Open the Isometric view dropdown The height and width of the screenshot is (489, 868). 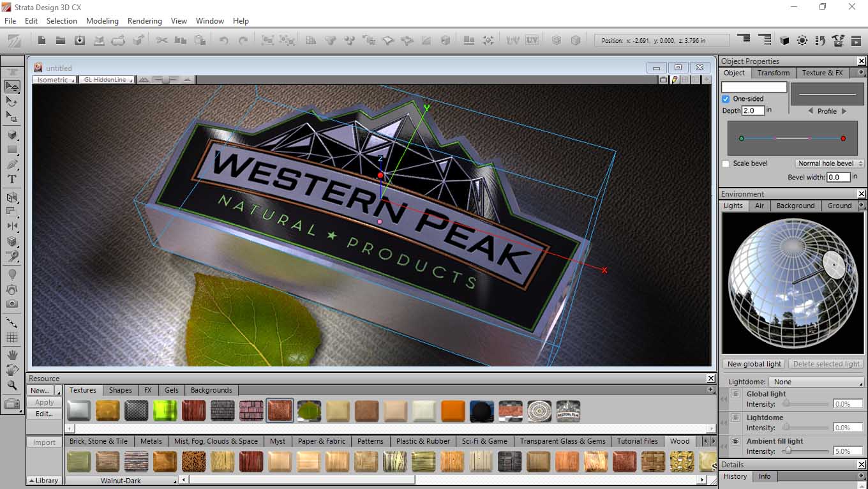coord(56,80)
